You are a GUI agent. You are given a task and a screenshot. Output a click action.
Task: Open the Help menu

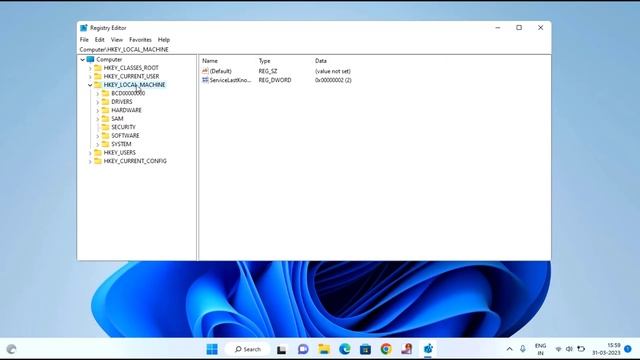pos(164,40)
